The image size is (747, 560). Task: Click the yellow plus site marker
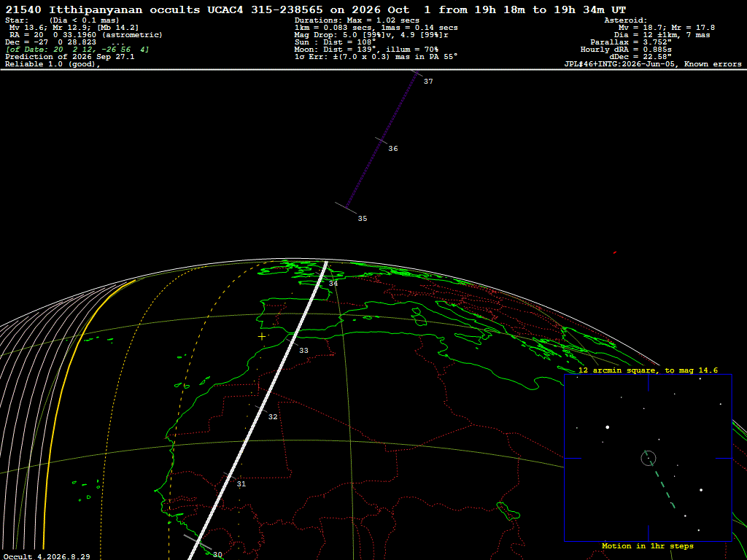point(262,337)
